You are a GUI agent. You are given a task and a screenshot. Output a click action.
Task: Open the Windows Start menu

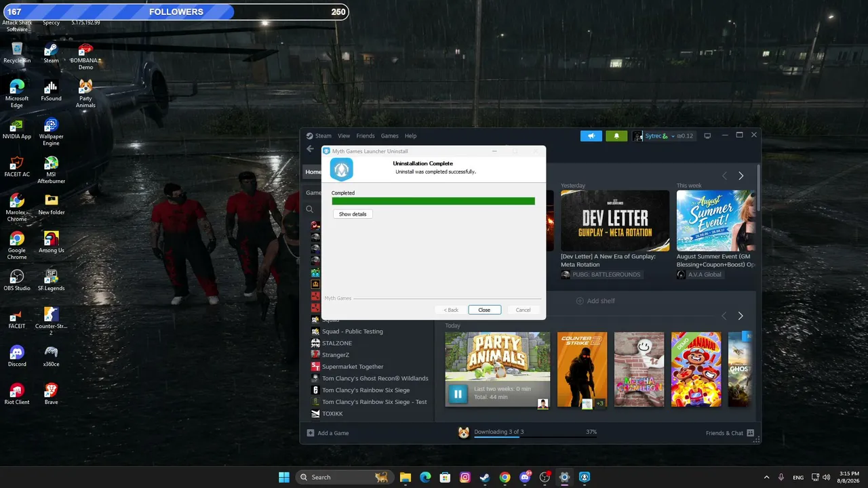pyautogui.click(x=284, y=477)
